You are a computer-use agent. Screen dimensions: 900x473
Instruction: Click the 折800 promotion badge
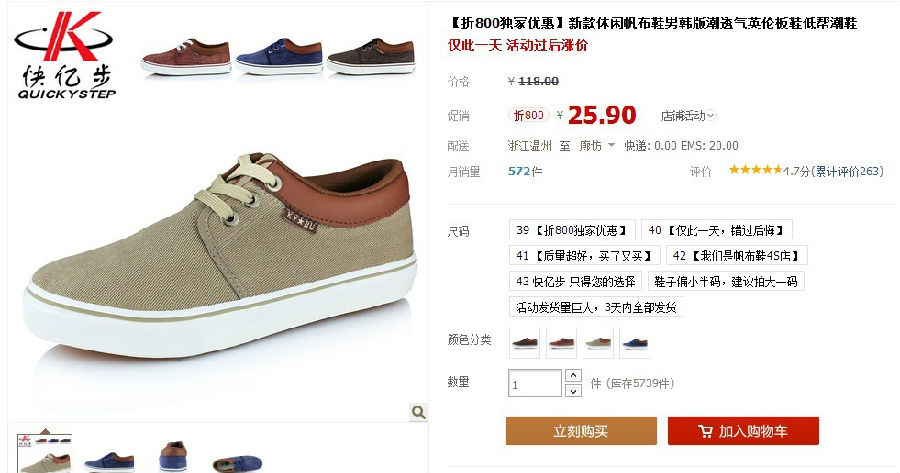529,115
